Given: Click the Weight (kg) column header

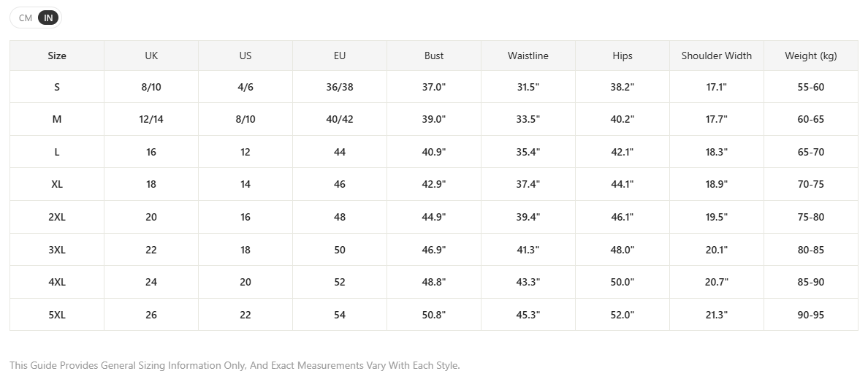Looking at the screenshot, I should [811, 56].
